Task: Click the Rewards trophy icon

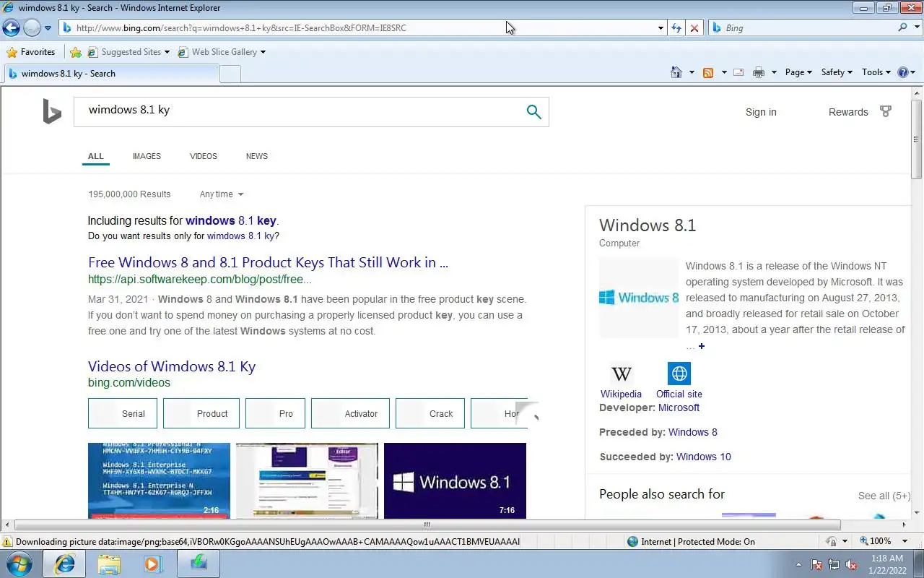Action: click(886, 111)
